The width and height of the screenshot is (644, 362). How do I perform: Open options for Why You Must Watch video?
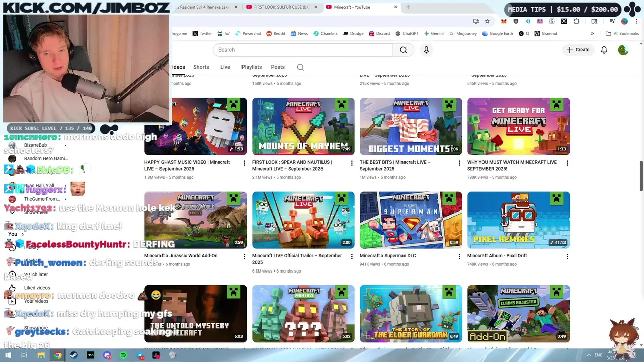pyautogui.click(x=567, y=163)
